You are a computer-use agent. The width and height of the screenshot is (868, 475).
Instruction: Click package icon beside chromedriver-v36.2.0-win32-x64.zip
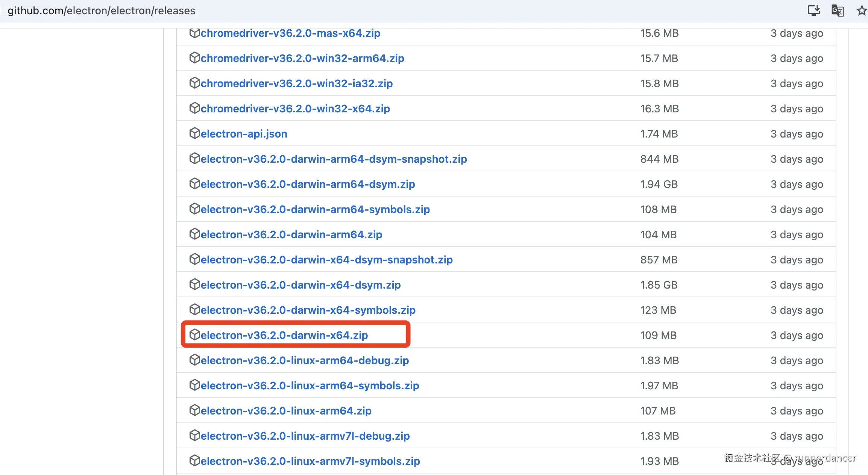(194, 108)
